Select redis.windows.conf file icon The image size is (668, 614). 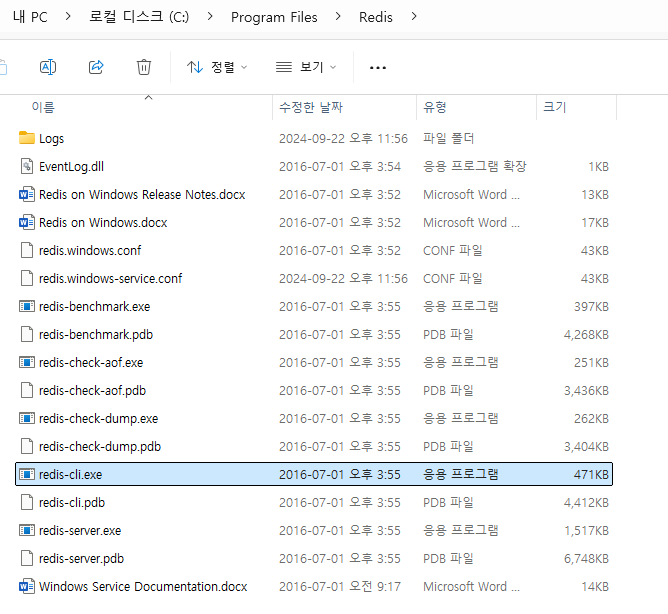27,250
